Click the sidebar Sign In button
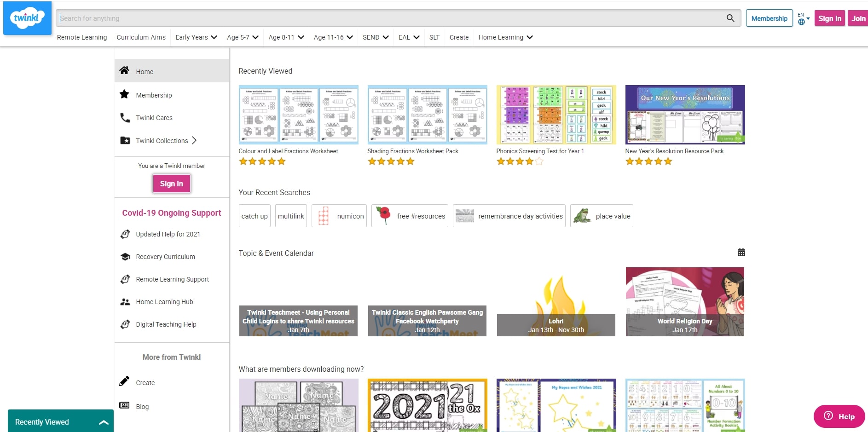 click(172, 184)
